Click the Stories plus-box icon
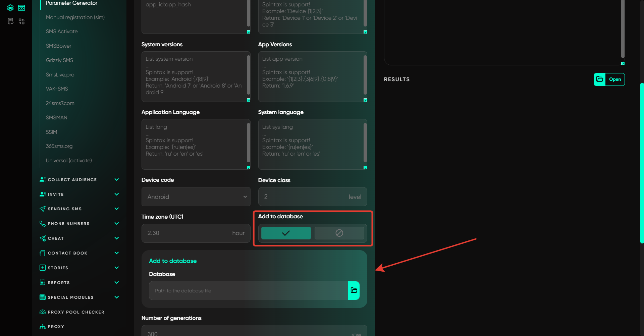The image size is (644, 336). coord(43,268)
